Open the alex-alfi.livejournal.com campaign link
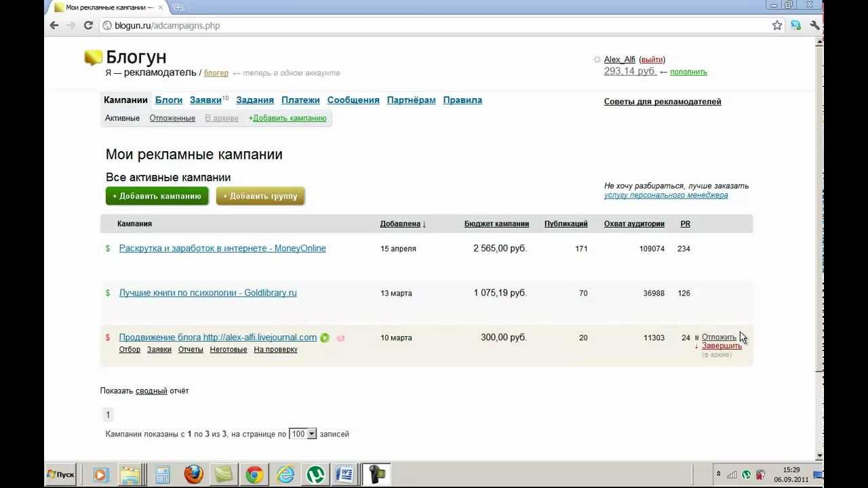The image size is (868, 488). point(218,337)
